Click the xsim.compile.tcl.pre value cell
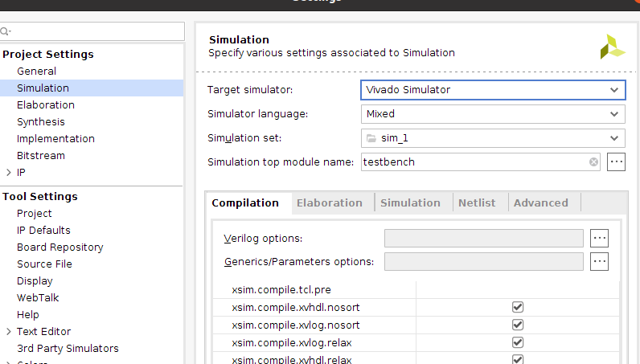Image resolution: width=640 pixels, height=364 pixels. point(518,290)
